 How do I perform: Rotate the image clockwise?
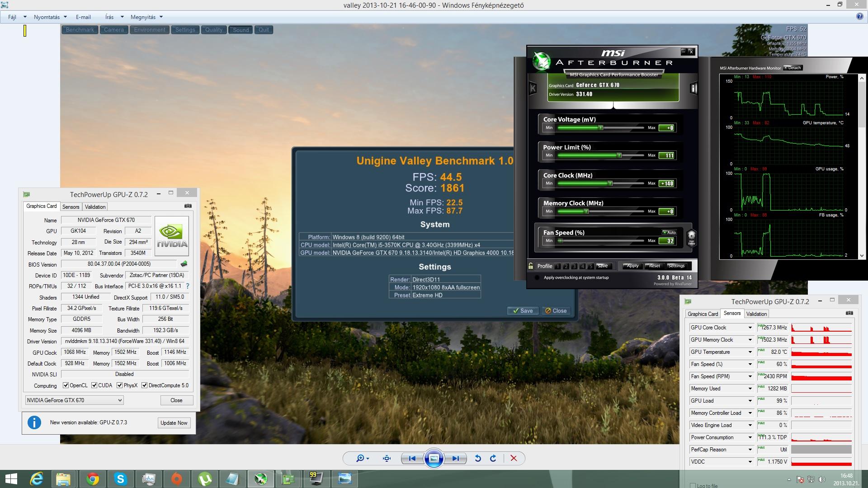[x=493, y=458]
